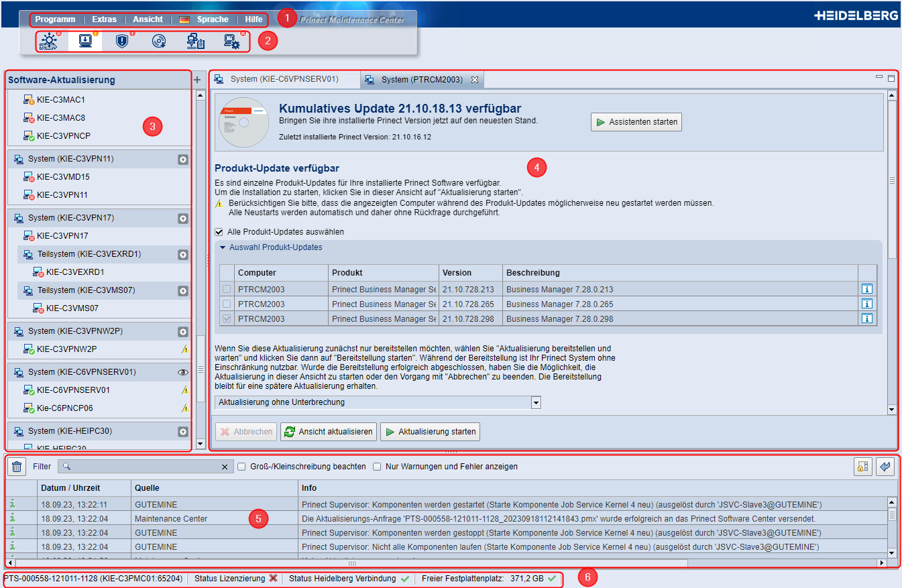Click the clear filter X icon
The height and width of the screenshot is (588, 902).
[x=225, y=467]
